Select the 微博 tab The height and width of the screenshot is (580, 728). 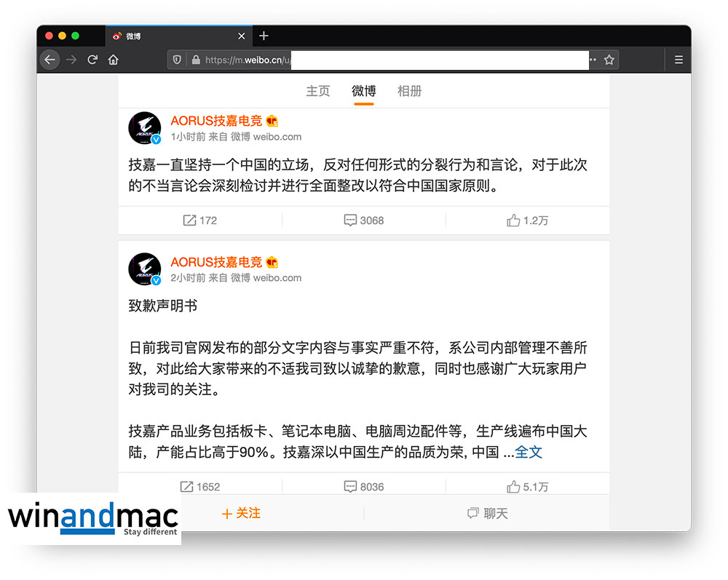363,91
